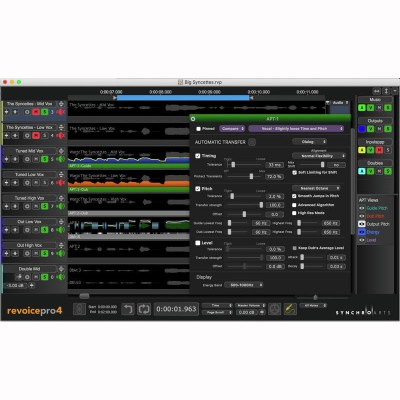Enable the Level checkbox
Screen dimensions: 400x400
pos(198,243)
